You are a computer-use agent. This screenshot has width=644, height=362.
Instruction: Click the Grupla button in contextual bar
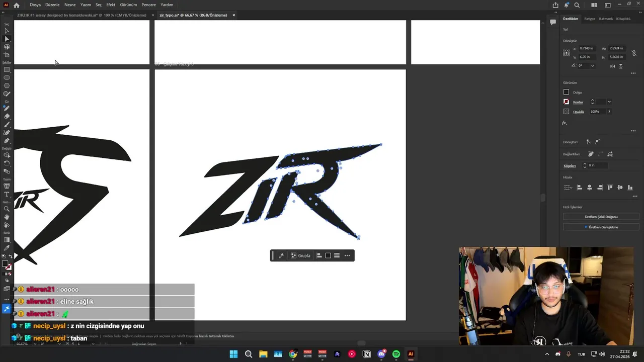coord(301,255)
